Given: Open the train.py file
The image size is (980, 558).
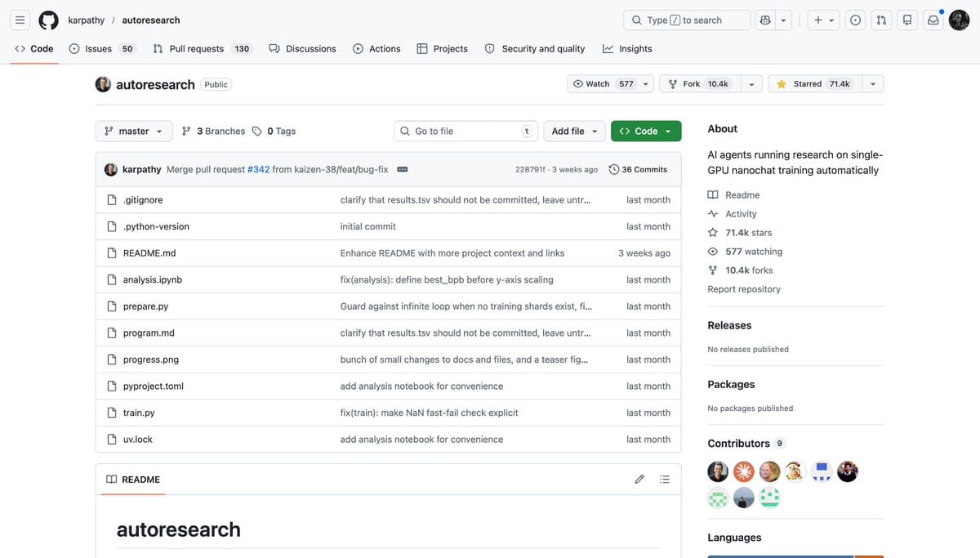Looking at the screenshot, I should pyautogui.click(x=139, y=413).
